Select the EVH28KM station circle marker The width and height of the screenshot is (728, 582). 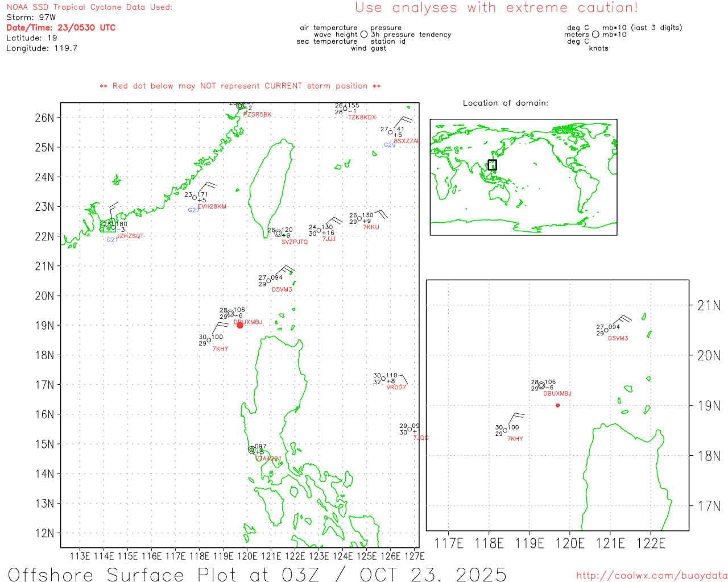pyautogui.click(x=195, y=198)
